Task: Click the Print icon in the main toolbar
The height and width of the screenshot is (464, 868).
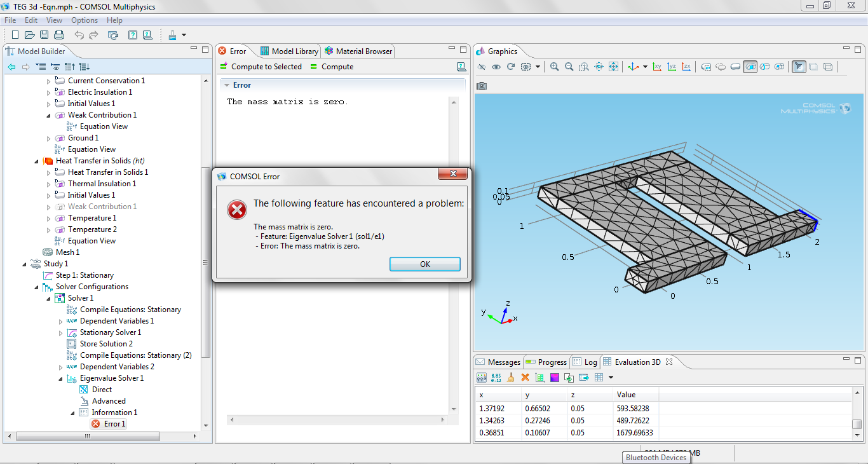Action: tap(59, 35)
